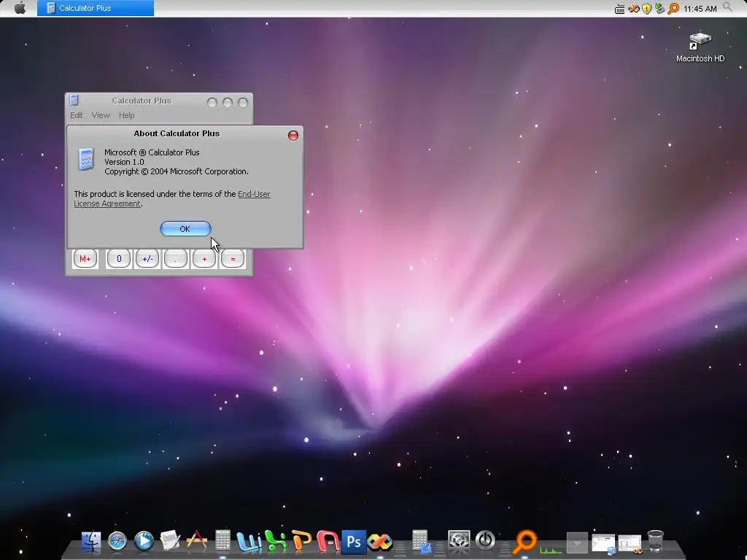Click the orange magnifier tray icon

pyautogui.click(x=673, y=9)
